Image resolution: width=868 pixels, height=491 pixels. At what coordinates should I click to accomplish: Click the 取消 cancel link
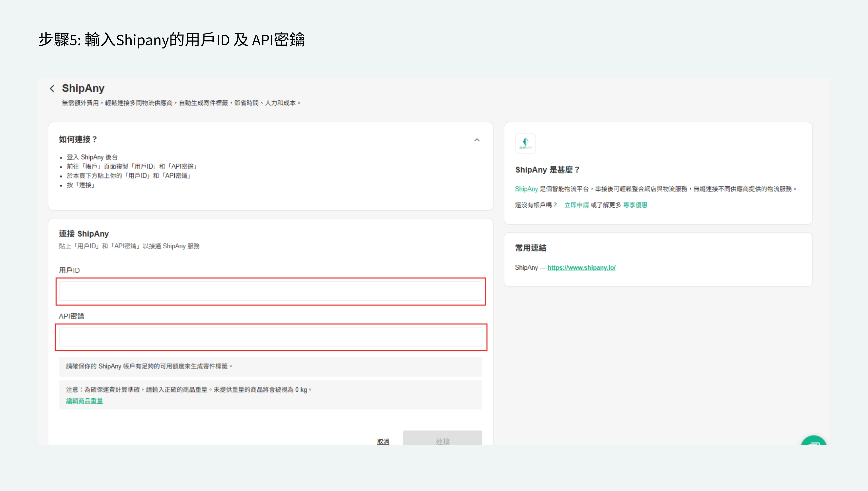click(x=383, y=441)
